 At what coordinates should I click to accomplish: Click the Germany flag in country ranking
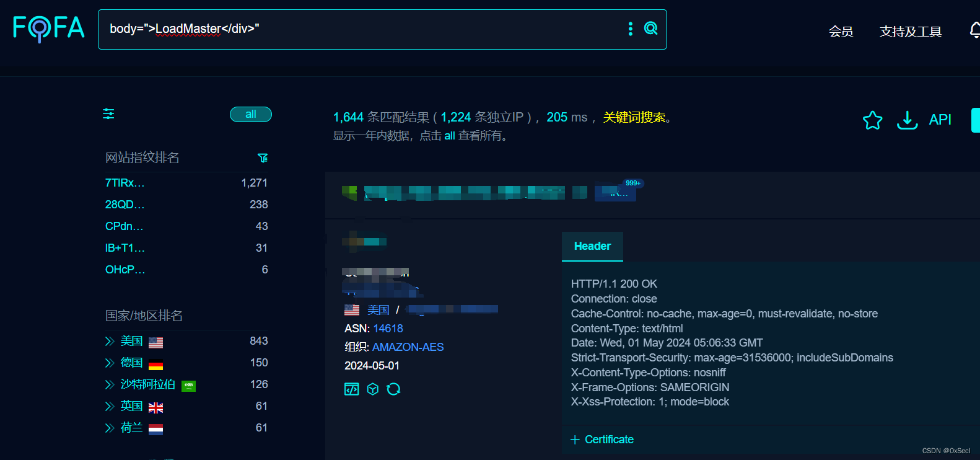pyautogui.click(x=156, y=364)
